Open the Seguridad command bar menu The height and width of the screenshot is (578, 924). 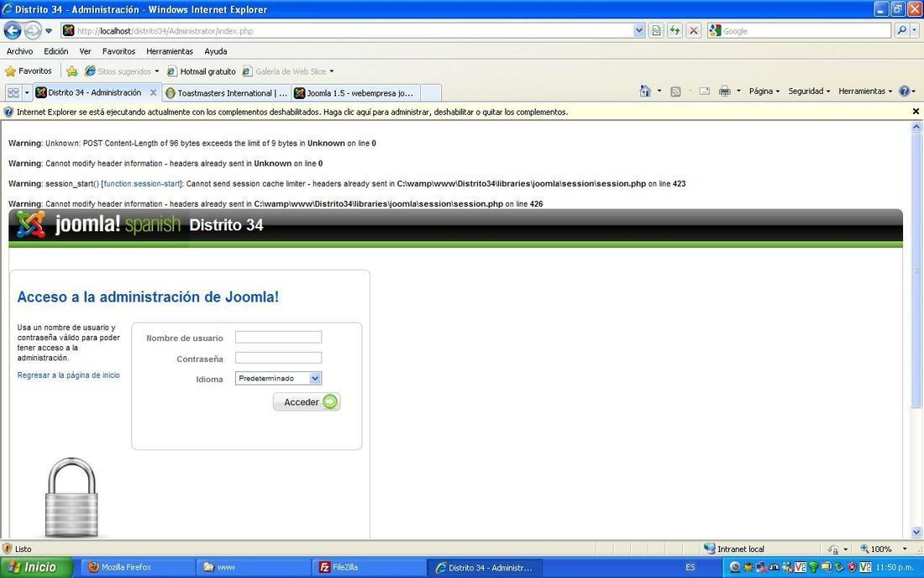809,92
